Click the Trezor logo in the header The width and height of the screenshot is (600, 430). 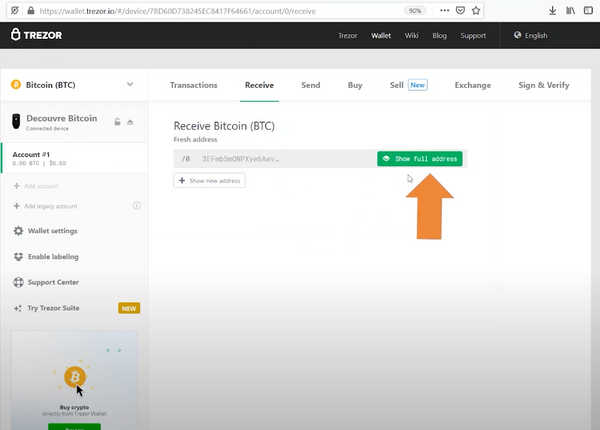pos(37,35)
